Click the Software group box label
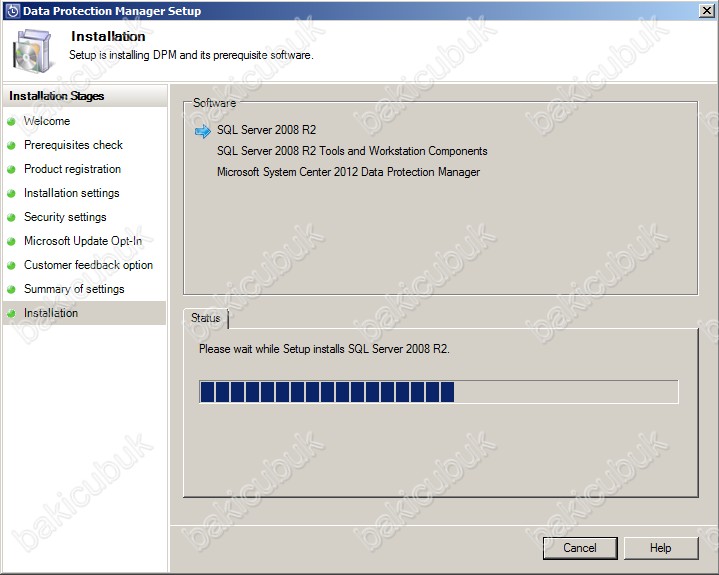This screenshot has height=575, width=719. click(x=214, y=103)
